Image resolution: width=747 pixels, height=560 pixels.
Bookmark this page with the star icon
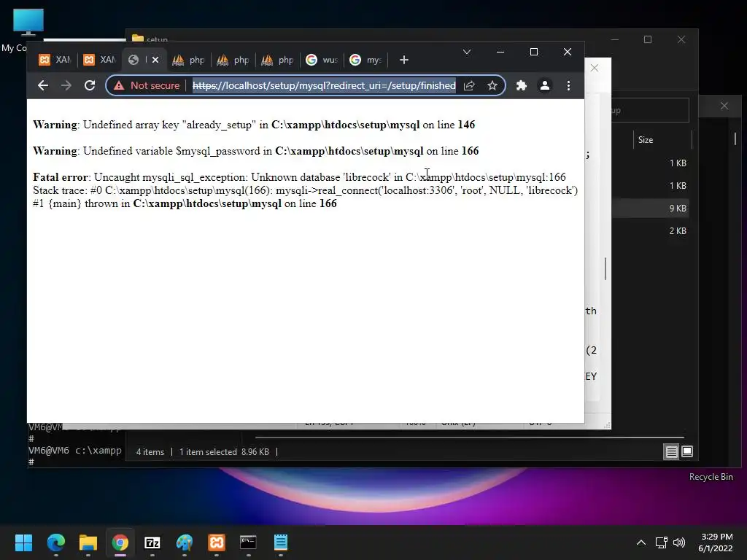[x=492, y=86]
